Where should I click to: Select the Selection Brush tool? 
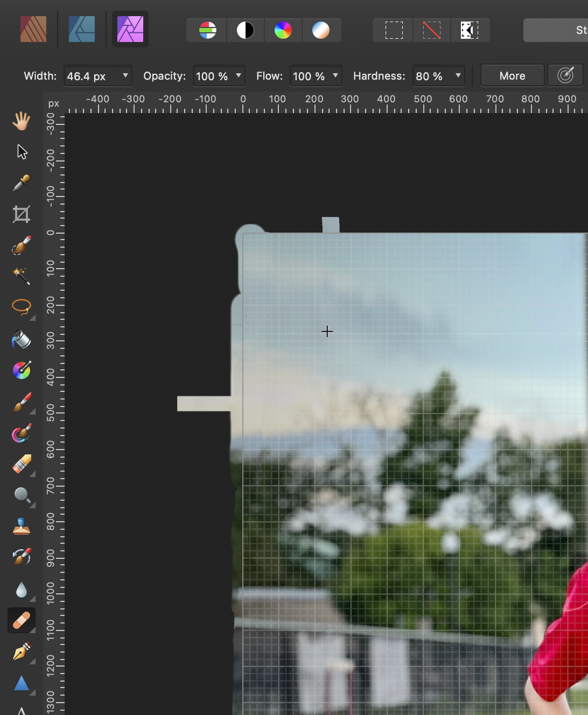22,246
